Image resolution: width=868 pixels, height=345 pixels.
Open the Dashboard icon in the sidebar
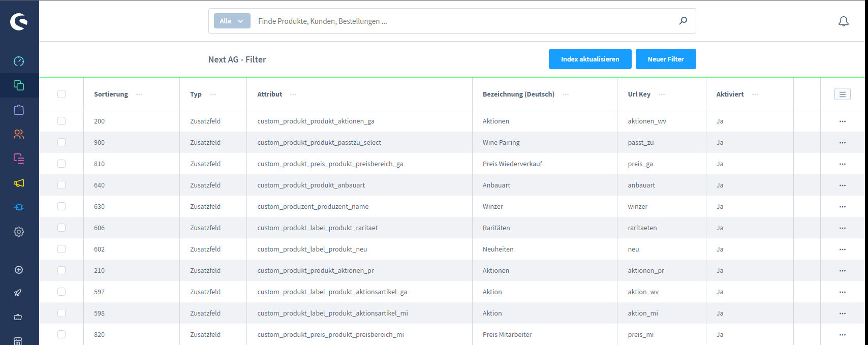(x=19, y=61)
